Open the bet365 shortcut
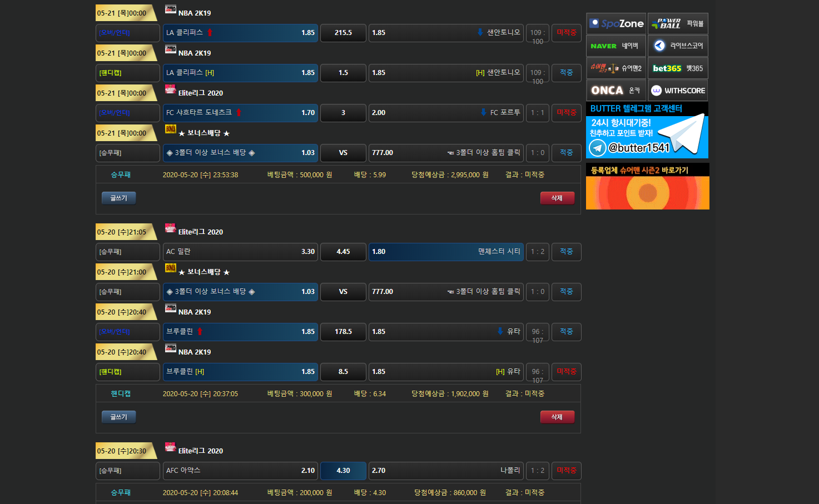 pyautogui.click(x=678, y=68)
